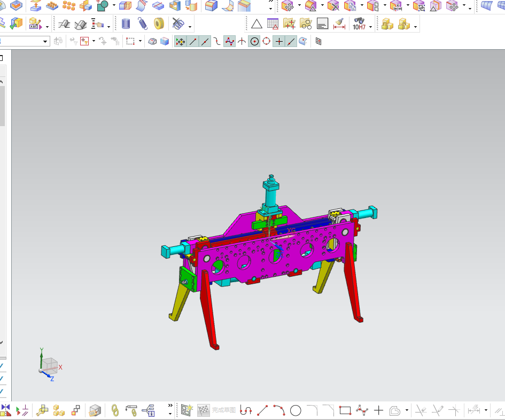Open the 10H7 tool dropdown arrow

(x=370, y=27)
